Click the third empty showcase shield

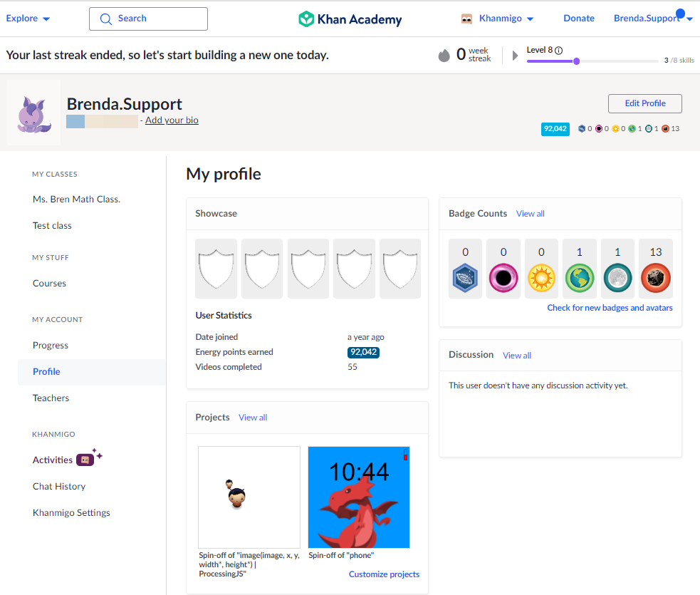308,269
